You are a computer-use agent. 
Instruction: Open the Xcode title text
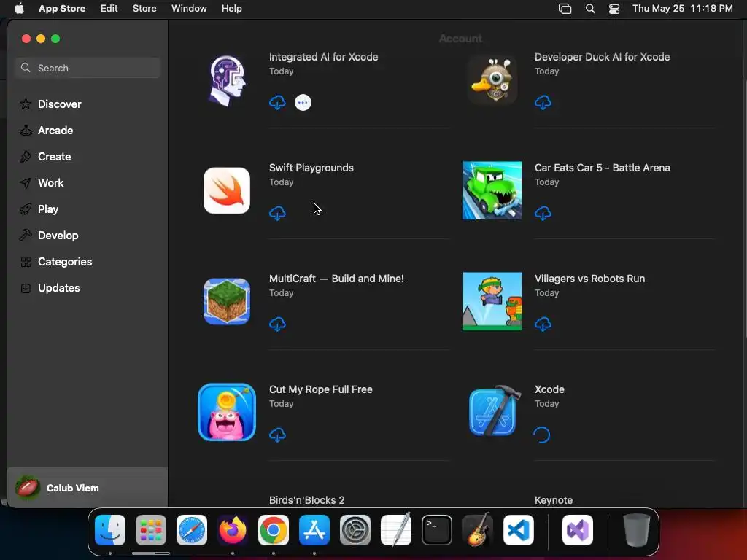click(x=549, y=389)
